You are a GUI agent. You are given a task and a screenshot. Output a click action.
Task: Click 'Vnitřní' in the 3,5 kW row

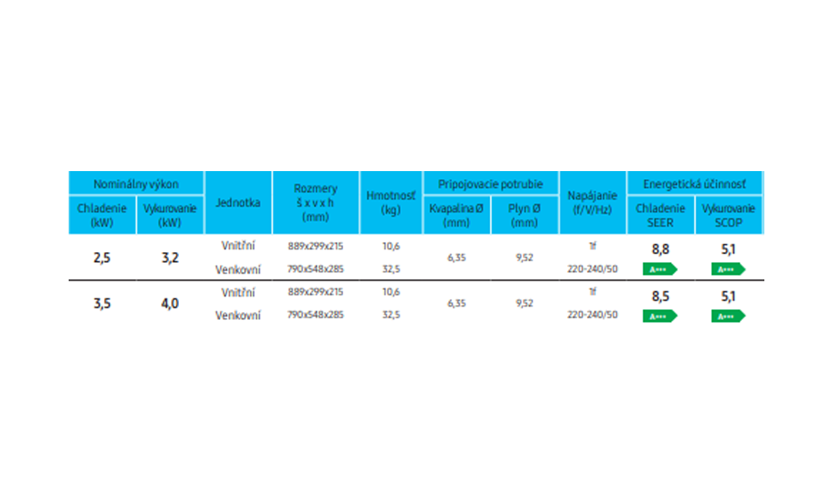[238, 292]
